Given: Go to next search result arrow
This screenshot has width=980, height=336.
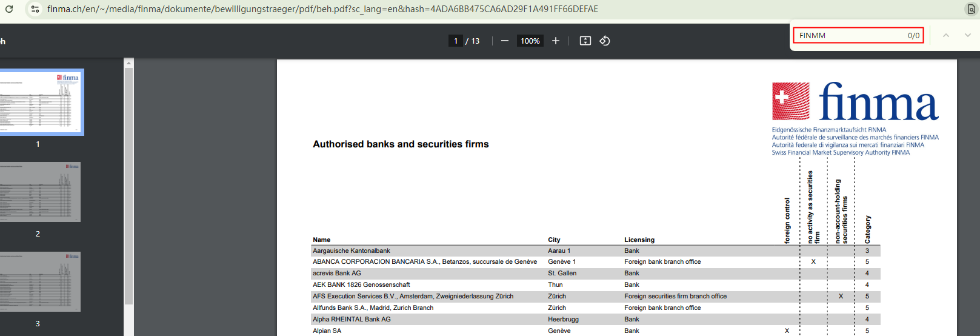Looking at the screenshot, I should 968,36.
